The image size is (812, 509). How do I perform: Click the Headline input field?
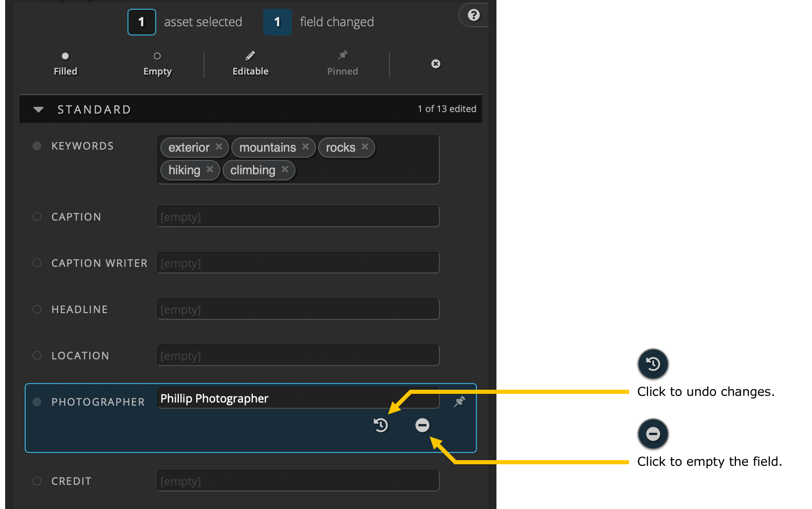(298, 309)
